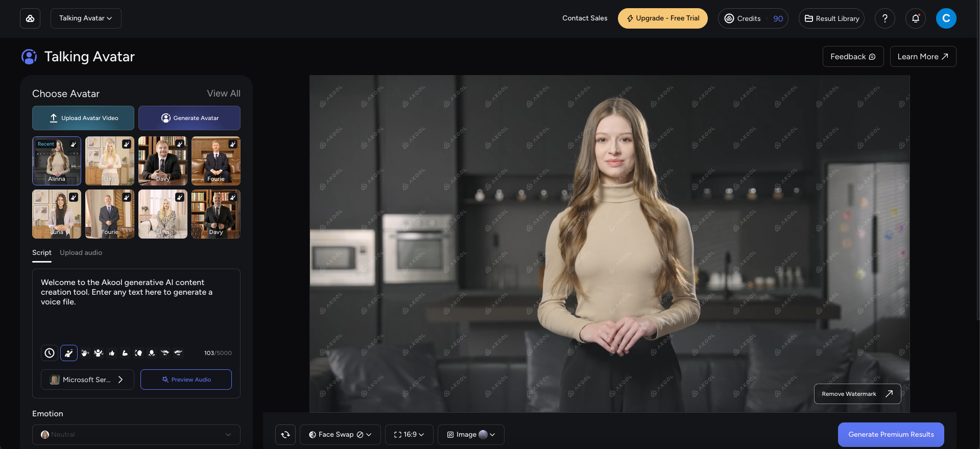
Task: Open the user account avatar C
Action: tap(946, 18)
